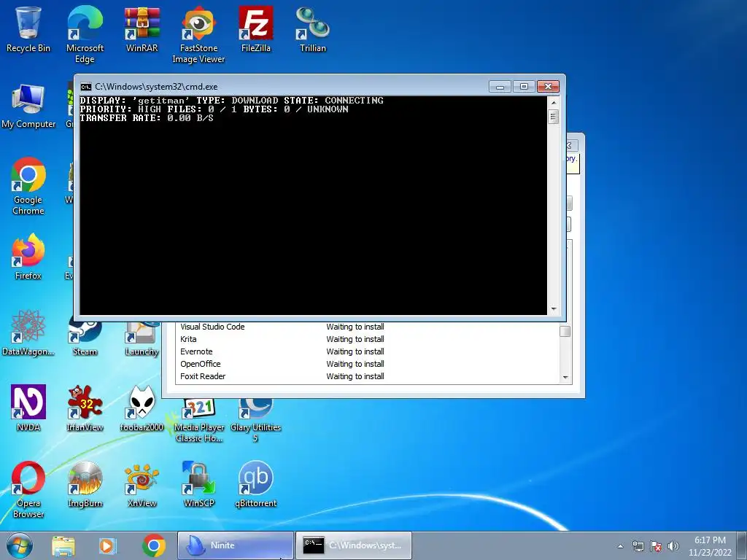The width and height of the screenshot is (747, 560).
Task: Open the volume speaker tray icon
Action: pyautogui.click(x=673, y=546)
